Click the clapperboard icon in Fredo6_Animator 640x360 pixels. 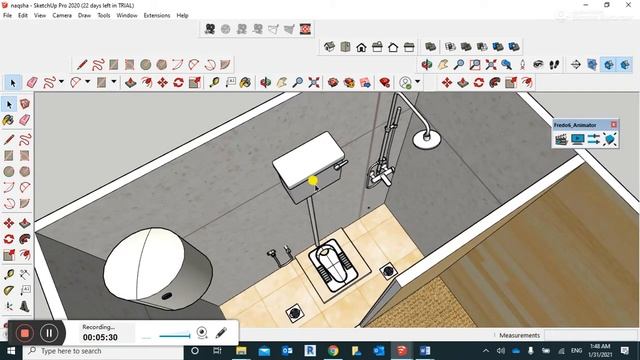click(x=562, y=139)
